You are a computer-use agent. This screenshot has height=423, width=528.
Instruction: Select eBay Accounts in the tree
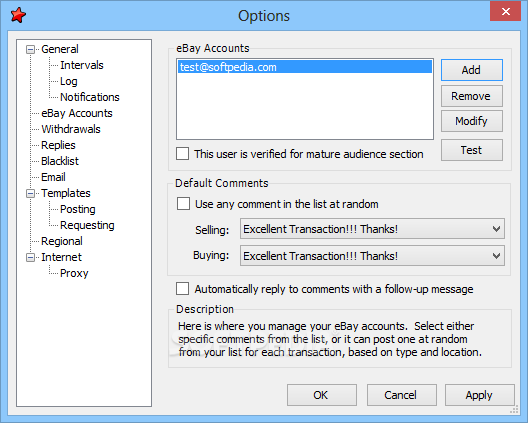pyautogui.click(x=77, y=113)
